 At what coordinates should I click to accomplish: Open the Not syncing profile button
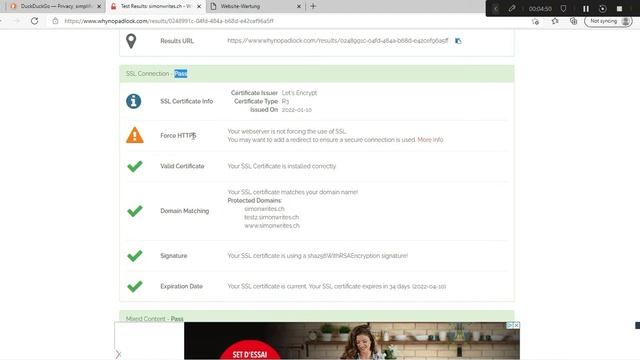pyautogui.click(x=609, y=21)
